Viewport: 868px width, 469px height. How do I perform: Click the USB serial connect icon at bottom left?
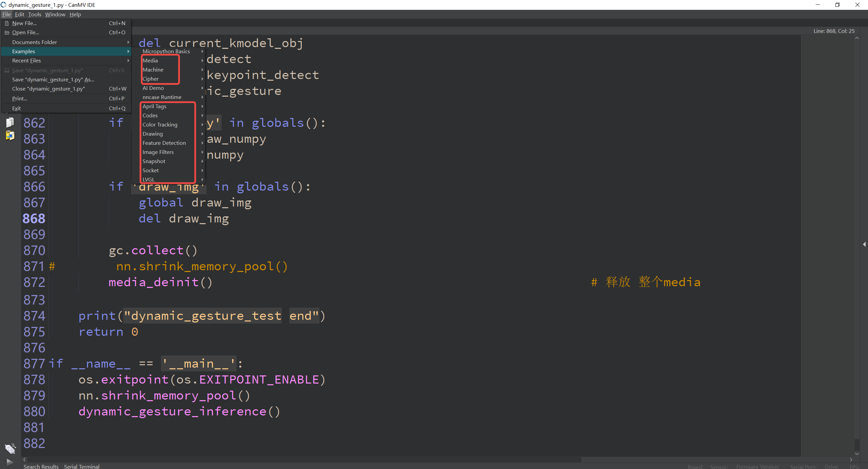point(10,448)
